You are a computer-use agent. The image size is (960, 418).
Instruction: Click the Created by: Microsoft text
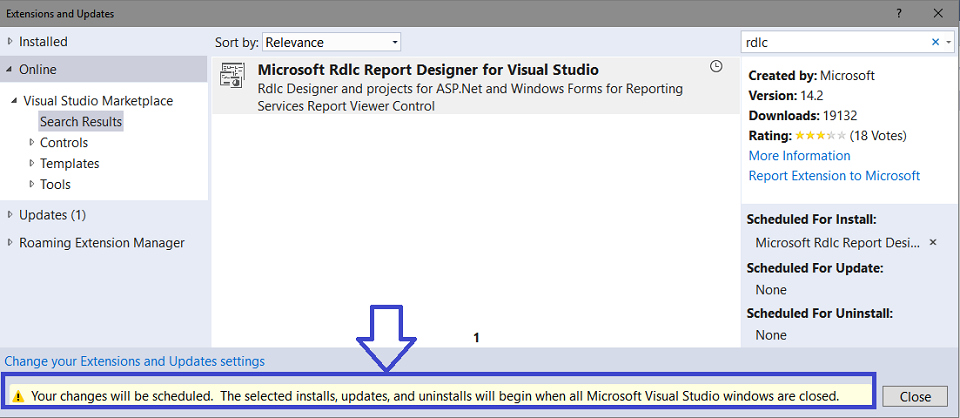pyautogui.click(x=812, y=76)
